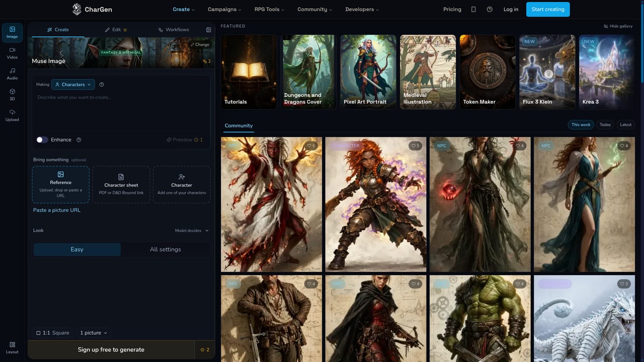Switch to Easy settings mode
Image resolution: width=644 pixels, height=362 pixels.
coord(77,249)
